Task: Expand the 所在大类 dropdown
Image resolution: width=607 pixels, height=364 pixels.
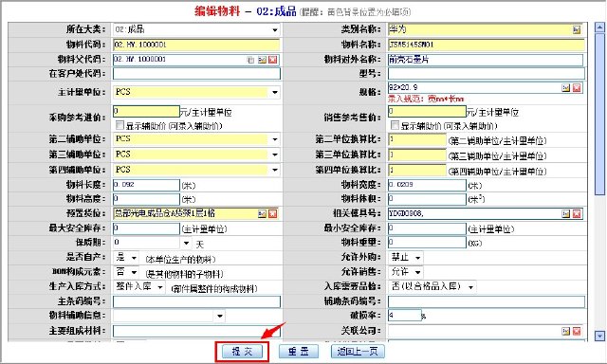Action: click(x=274, y=29)
